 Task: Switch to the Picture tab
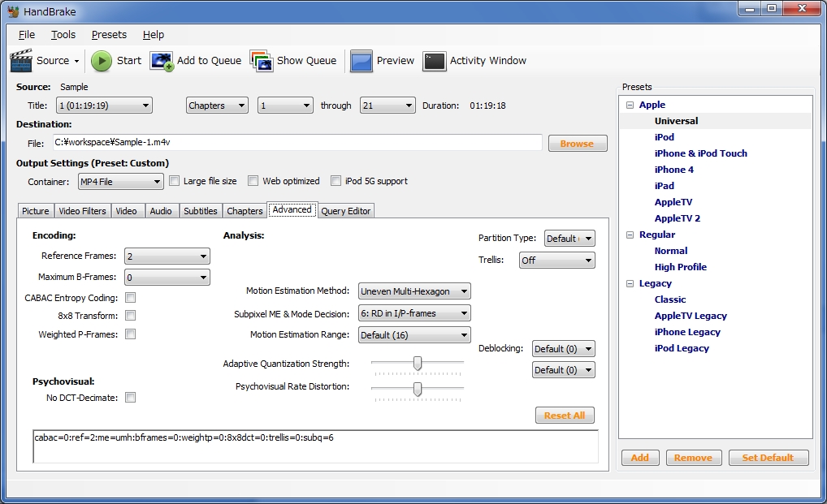35,211
